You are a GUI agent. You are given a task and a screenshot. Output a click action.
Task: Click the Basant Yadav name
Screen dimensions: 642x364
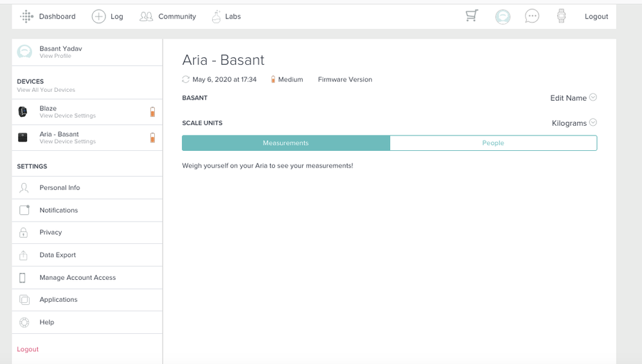pyautogui.click(x=60, y=48)
